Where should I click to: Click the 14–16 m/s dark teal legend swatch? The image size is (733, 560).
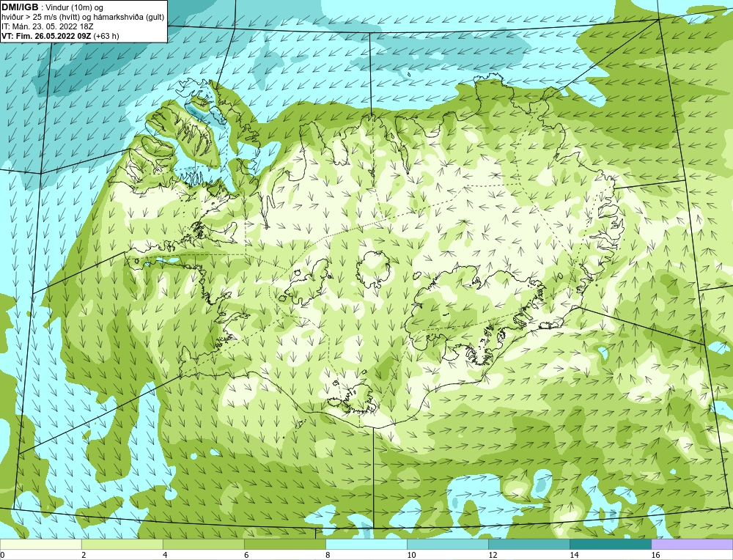(610, 545)
